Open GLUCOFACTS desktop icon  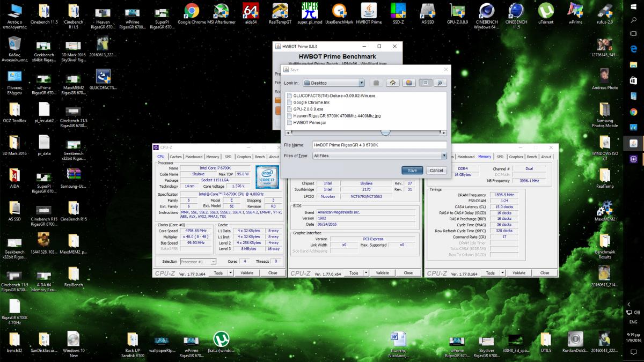pyautogui.click(x=103, y=79)
